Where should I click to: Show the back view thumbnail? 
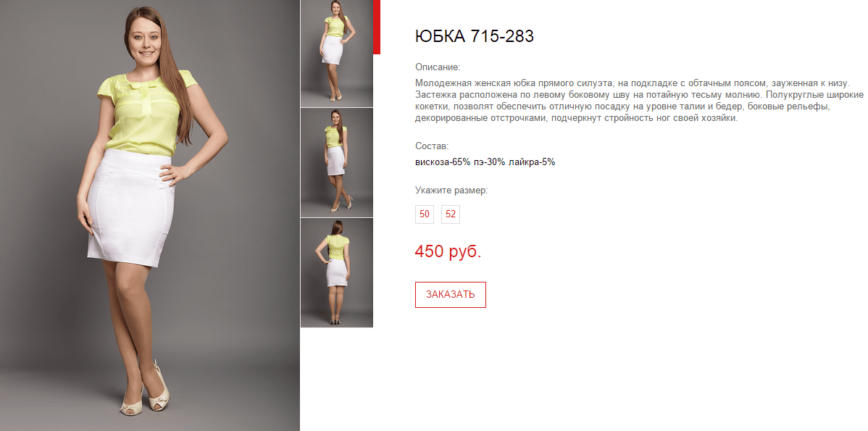(x=337, y=273)
